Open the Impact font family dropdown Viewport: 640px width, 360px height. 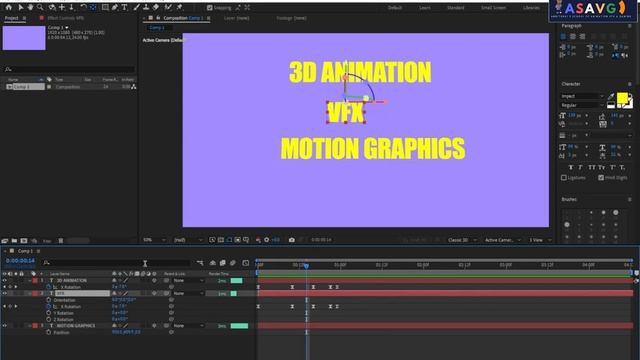(582, 96)
